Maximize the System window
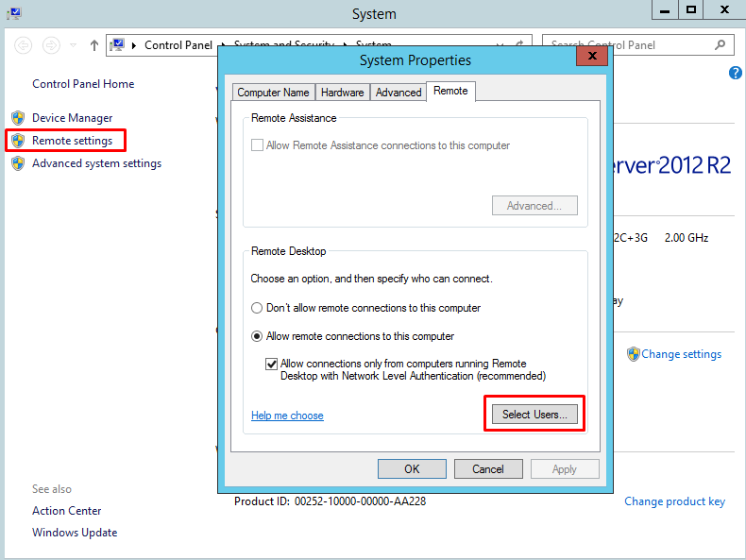 691,10
